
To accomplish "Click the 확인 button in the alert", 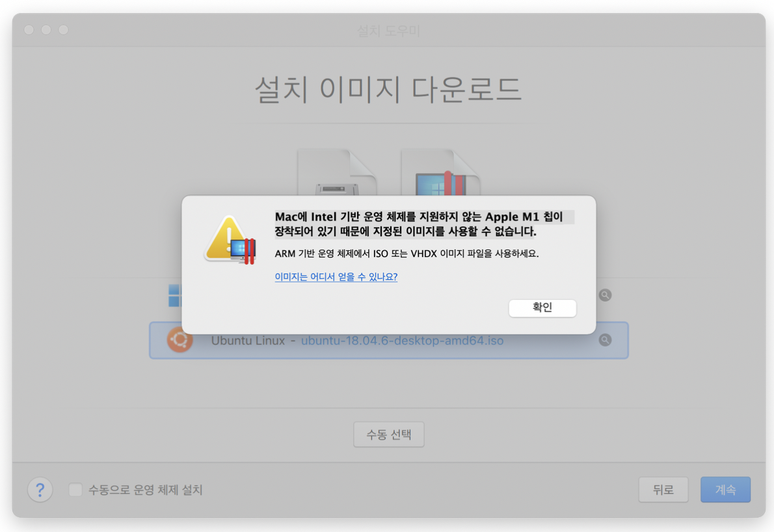I will [542, 308].
